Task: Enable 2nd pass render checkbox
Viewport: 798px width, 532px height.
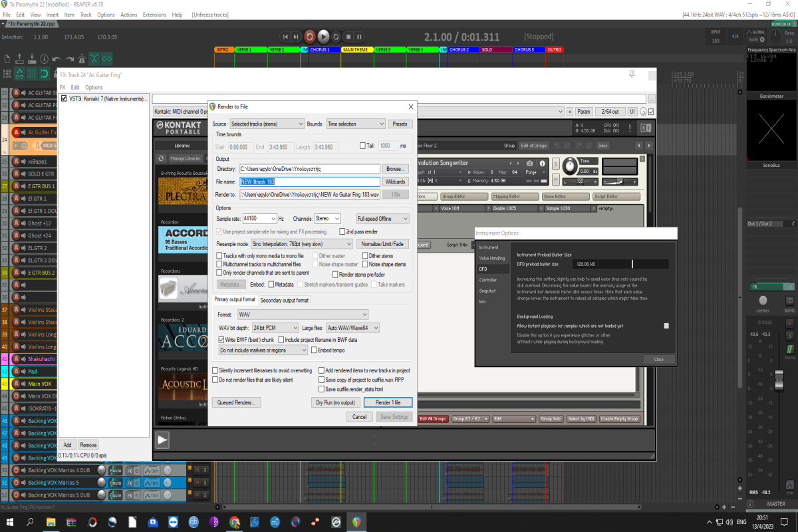Action: (342, 231)
